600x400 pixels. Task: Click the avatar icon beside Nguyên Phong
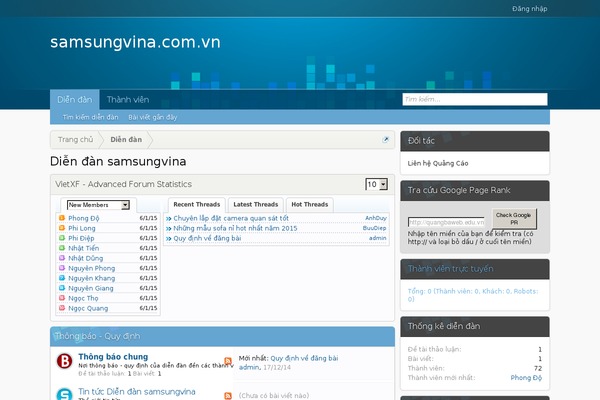(x=62, y=268)
